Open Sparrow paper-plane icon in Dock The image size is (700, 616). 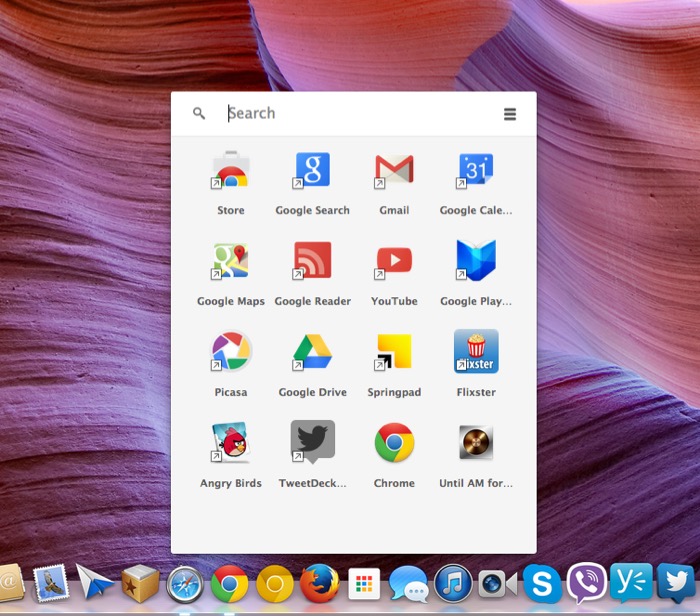pos(94,582)
